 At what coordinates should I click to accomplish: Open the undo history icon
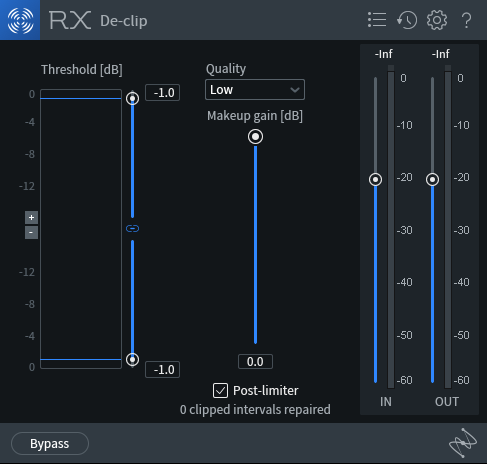click(407, 20)
